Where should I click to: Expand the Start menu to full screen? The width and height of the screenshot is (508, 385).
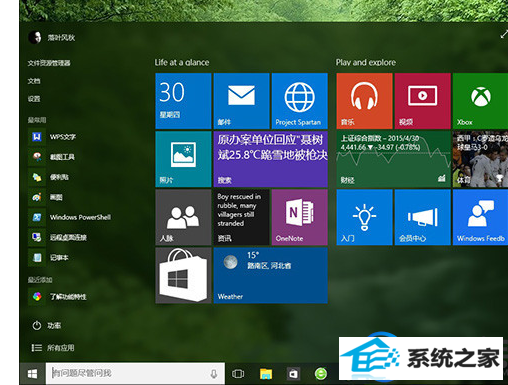point(504,34)
